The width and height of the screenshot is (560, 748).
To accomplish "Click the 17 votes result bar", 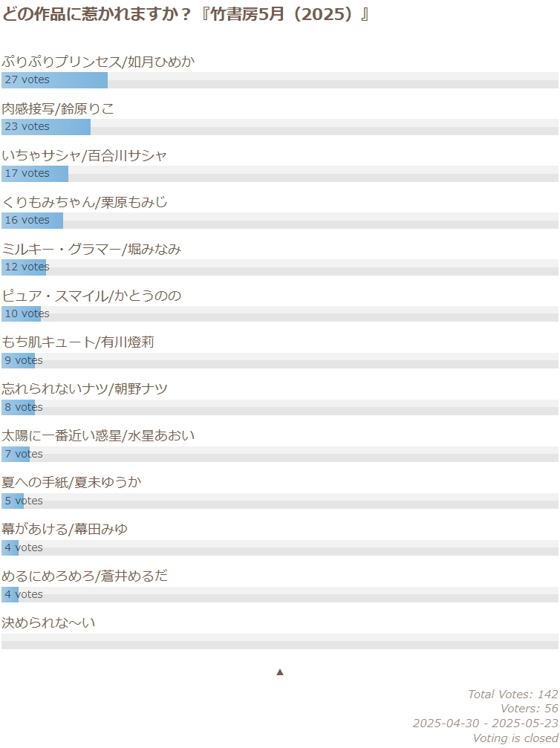I will pos(35,174).
